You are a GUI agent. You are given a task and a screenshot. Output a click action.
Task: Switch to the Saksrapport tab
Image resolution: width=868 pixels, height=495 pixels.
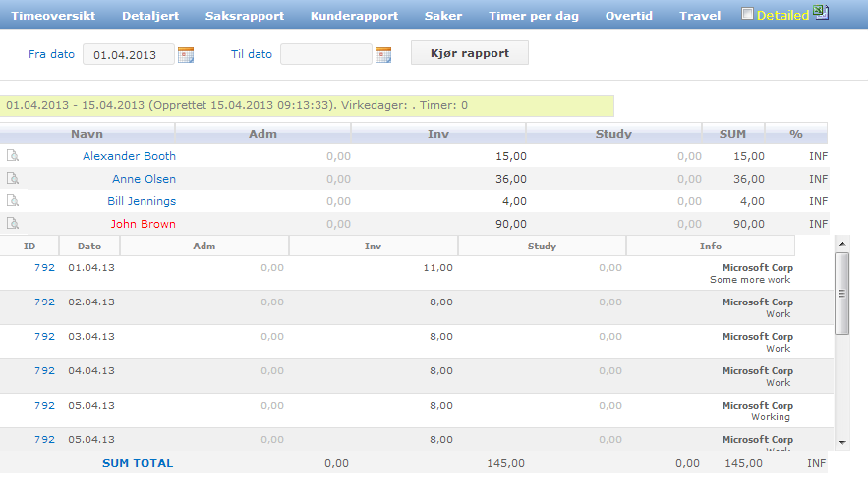[245, 16]
